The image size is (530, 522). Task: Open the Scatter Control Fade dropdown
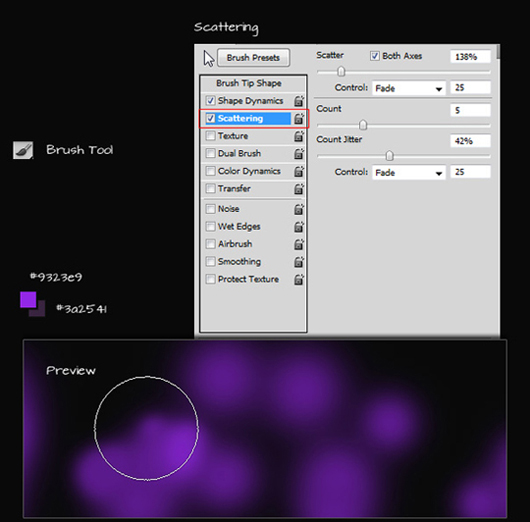[x=409, y=88]
